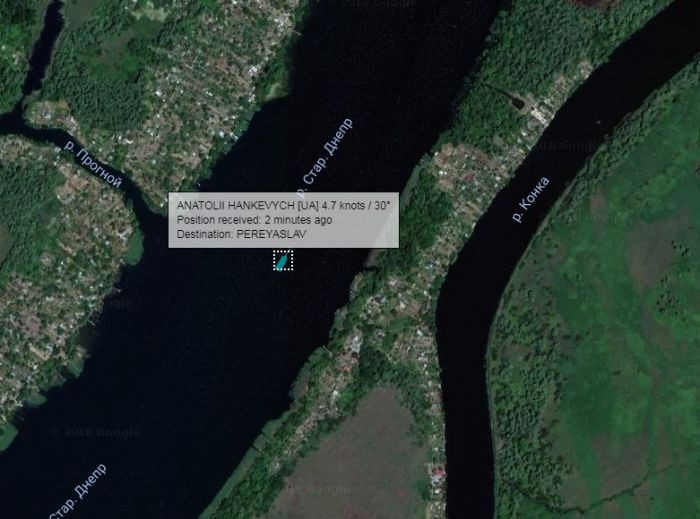Click the red-roofed building near bottom edge

click(x=438, y=472)
